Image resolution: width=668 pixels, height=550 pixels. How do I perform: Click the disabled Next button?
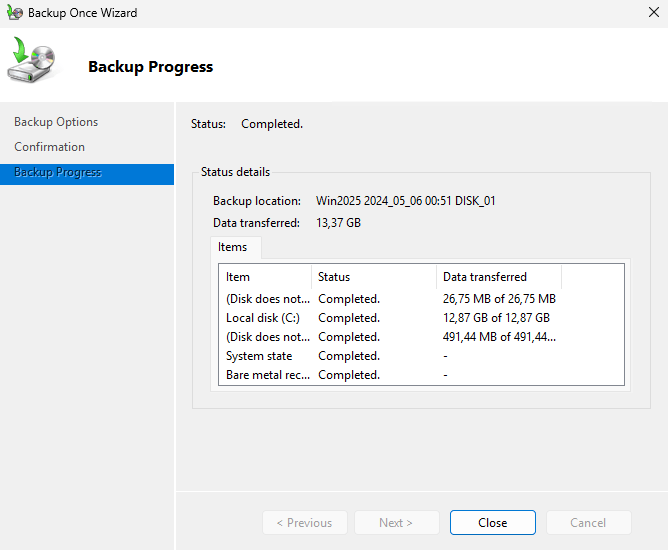pyautogui.click(x=396, y=523)
